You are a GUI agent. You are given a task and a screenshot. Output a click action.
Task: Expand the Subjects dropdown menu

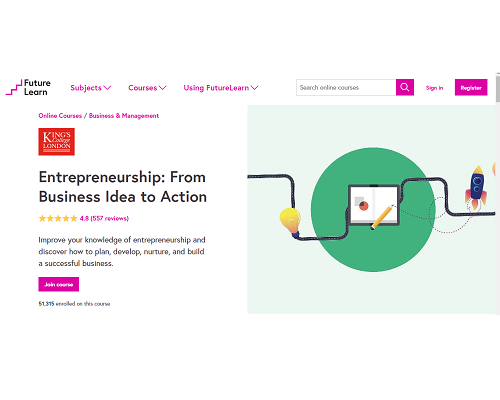91,88
